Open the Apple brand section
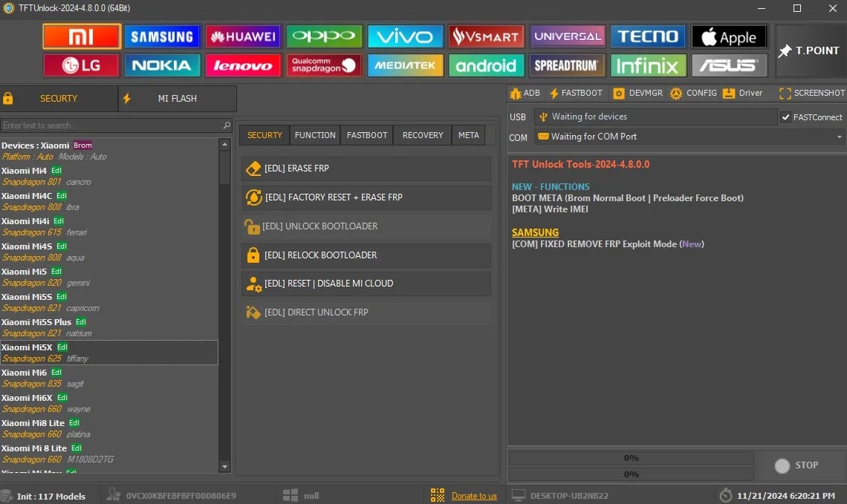This screenshot has width=847, height=504. tap(730, 36)
